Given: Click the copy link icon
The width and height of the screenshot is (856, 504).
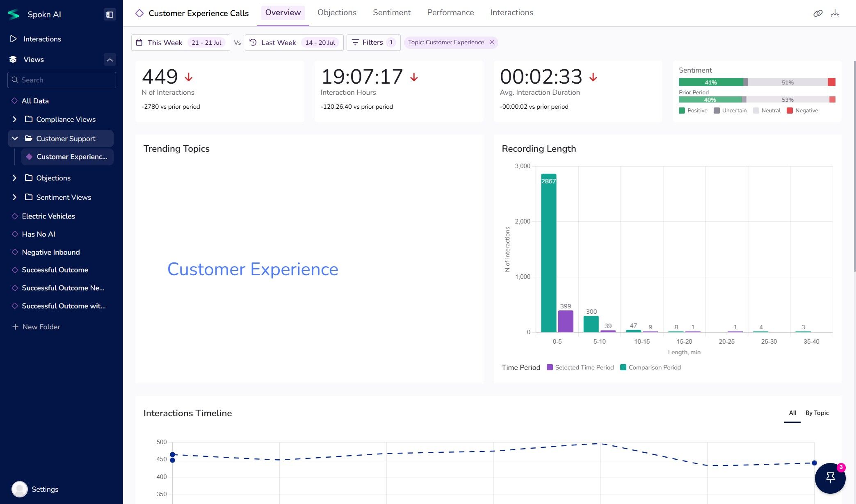Looking at the screenshot, I should 817,14.
